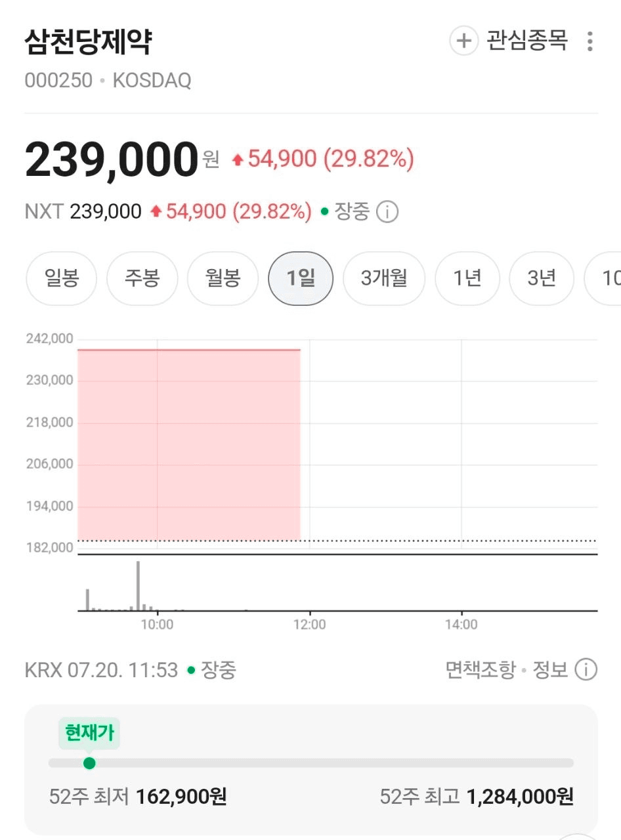This screenshot has width=621, height=840.
Task: Select the 1일 chart range
Action: point(301,278)
